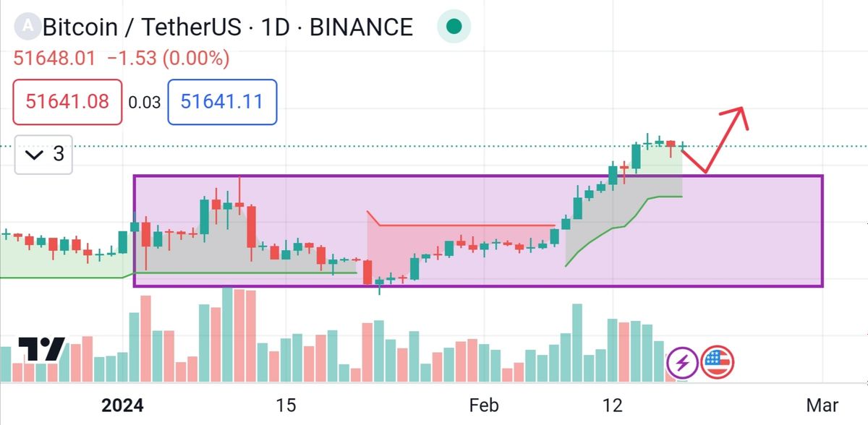Open the Bitcoin / TetherUS symbol title
This screenshot has width=868, height=425.
[228, 27]
